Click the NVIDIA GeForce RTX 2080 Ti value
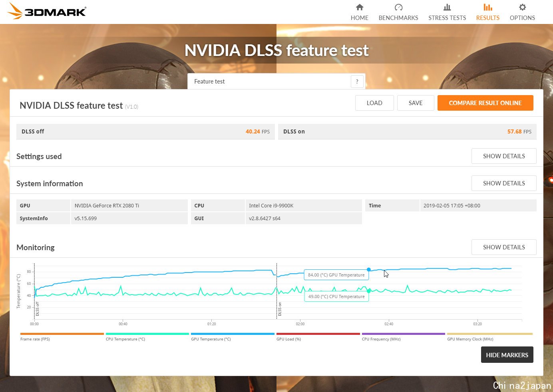 point(129,205)
